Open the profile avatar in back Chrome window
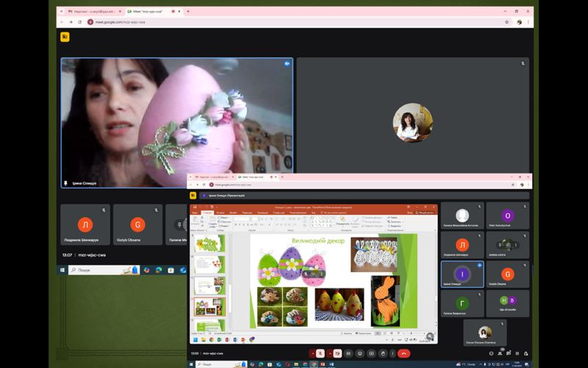Viewport: 588px width, 368px height. (x=519, y=22)
